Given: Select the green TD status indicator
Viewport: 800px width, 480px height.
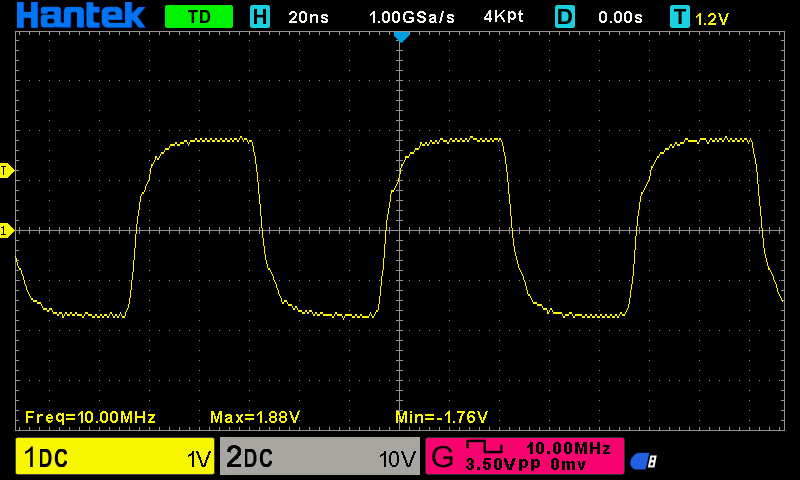Looking at the screenshot, I should [199, 17].
